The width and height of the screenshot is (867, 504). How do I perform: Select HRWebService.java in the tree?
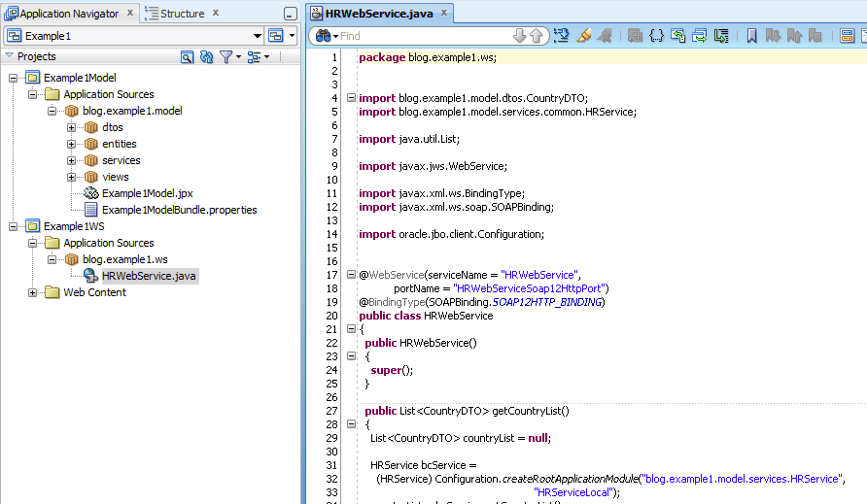(x=149, y=277)
